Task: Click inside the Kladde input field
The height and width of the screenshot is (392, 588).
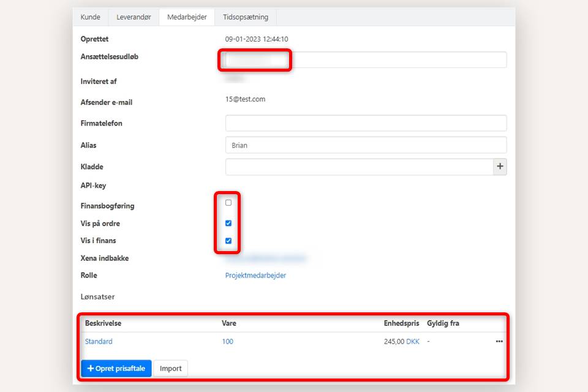Action: (359, 167)
